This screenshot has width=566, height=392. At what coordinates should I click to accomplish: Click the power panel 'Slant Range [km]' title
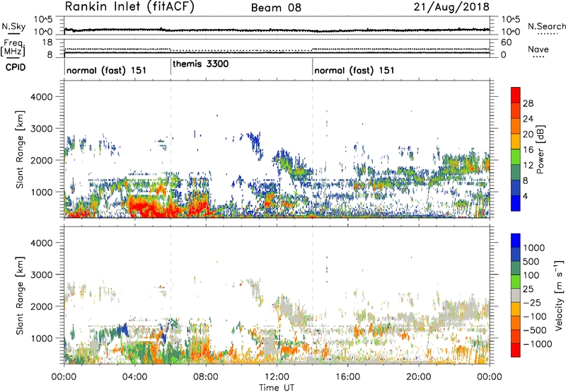[20, 149]
